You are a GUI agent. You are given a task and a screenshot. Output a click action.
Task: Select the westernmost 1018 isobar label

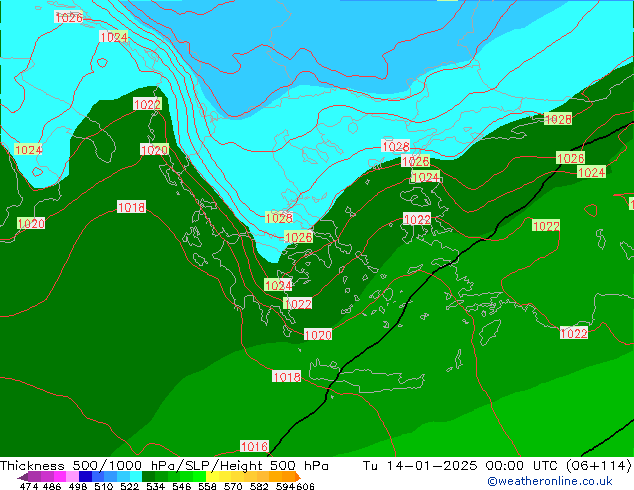click(131, 207)
